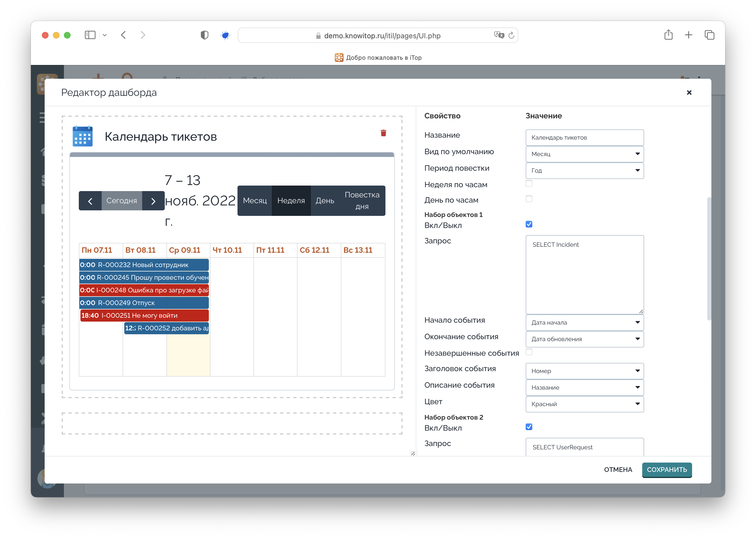Open the 'Вид по умолчанию' dropdown
Viewport: 756px width, 538px height.
[x=584, y=154]
